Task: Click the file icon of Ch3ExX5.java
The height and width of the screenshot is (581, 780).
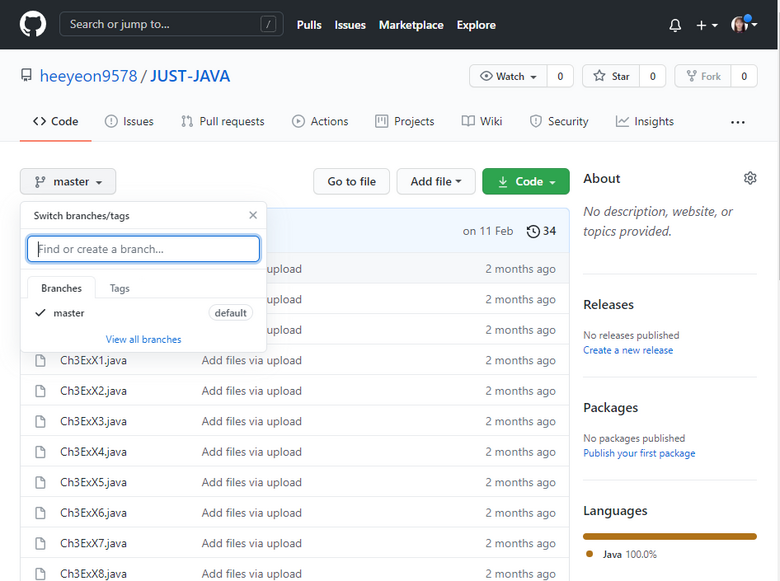Action: click(40, 483)
